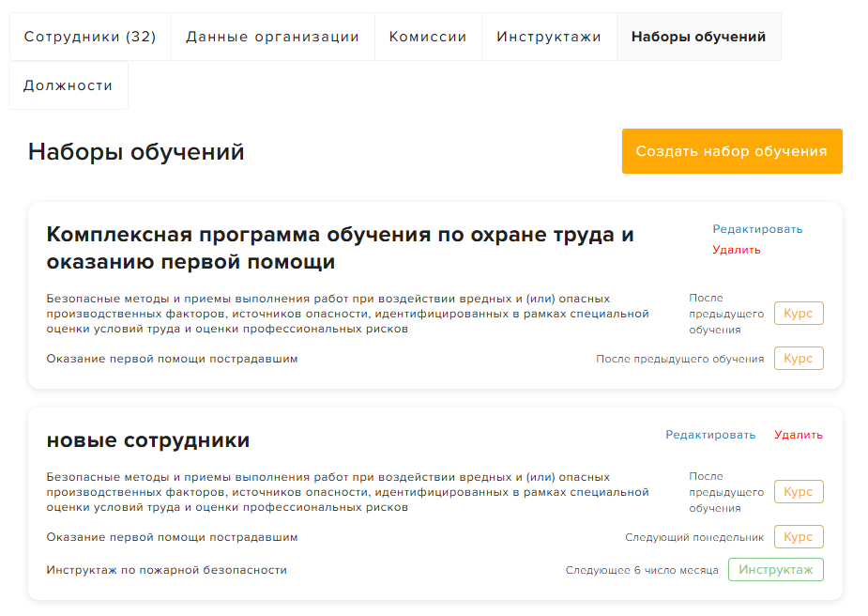868x616 pixels.
Task: Select the Наборы обучений tab
Action: click(x=698, y=37)
